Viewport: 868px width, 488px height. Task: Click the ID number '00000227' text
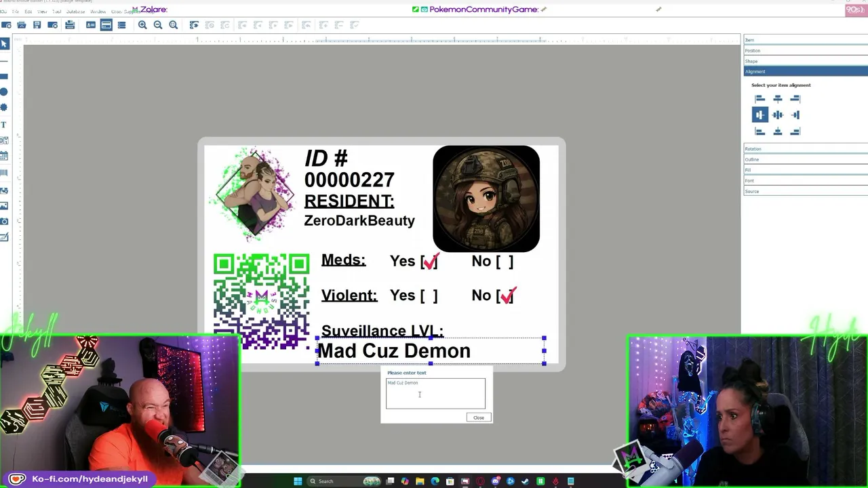point(349,180)
